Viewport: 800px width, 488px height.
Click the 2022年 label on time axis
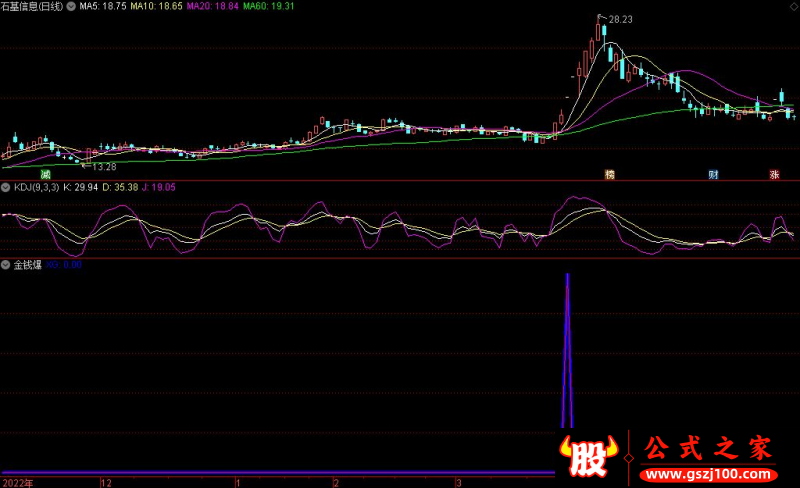click(x=17, y=482)
